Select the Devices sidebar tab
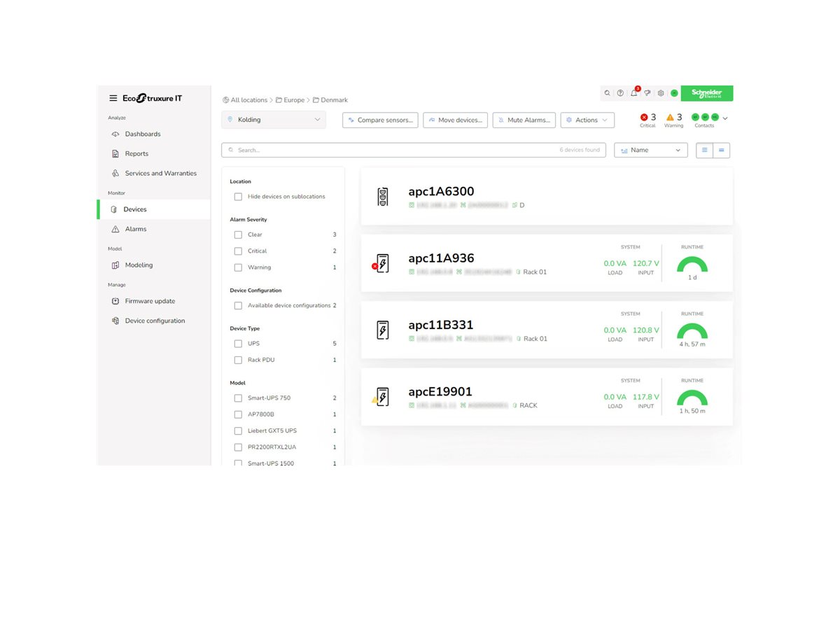 (135, 209)
